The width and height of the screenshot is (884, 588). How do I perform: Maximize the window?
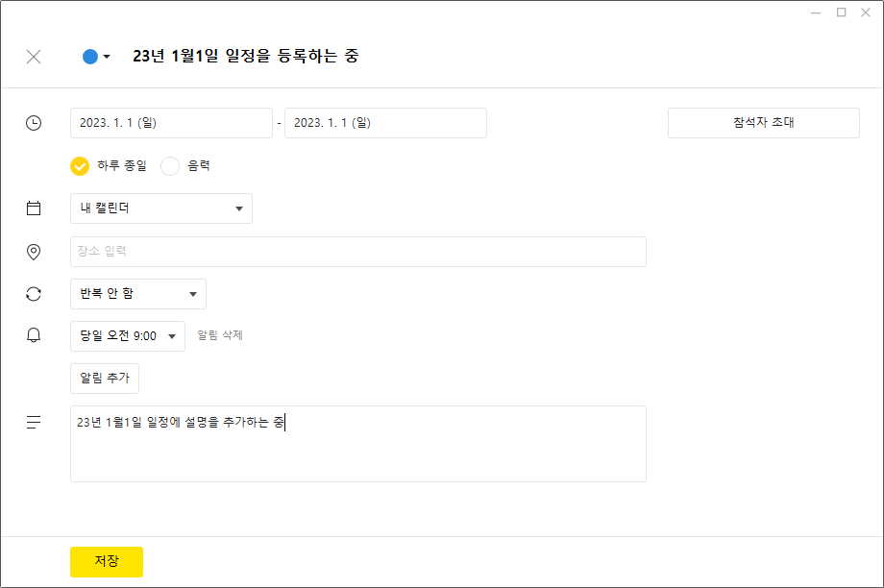tap(841, 12)
